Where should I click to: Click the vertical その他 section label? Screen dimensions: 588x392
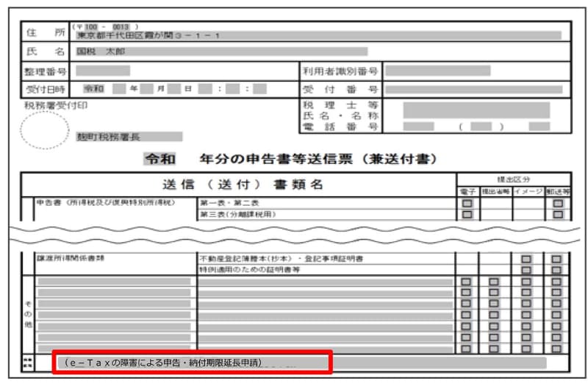(x=28, y=314)
